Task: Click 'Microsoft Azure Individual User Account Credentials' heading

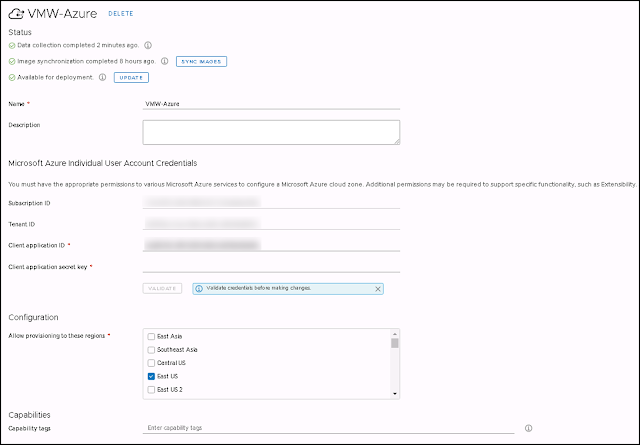Action: click(103, 163)
